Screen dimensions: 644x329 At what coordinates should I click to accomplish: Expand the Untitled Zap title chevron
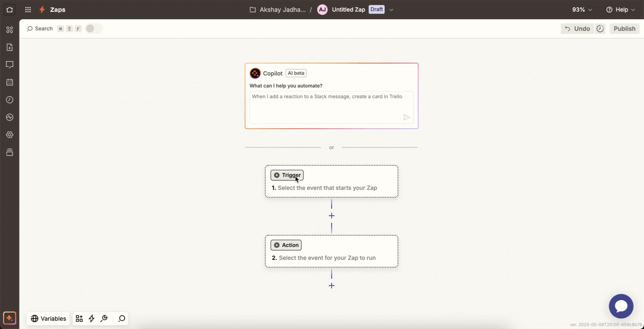click(391, 10)
